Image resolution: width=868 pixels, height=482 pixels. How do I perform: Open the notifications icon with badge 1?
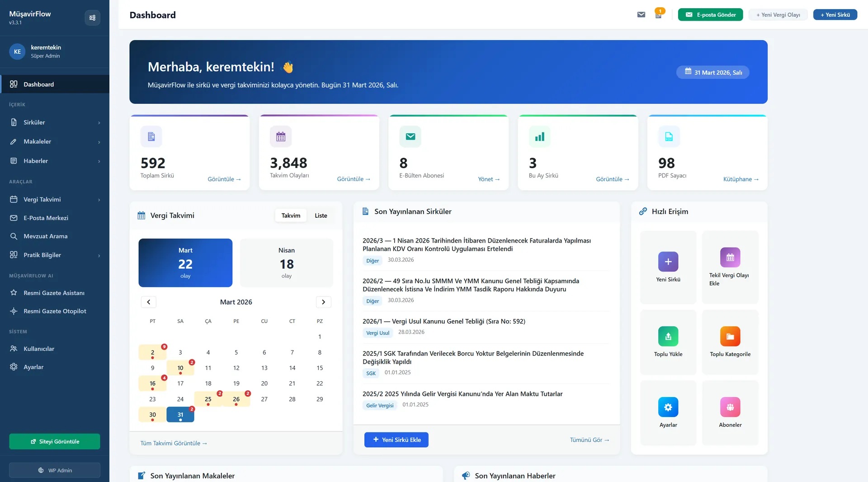(658, 14)
